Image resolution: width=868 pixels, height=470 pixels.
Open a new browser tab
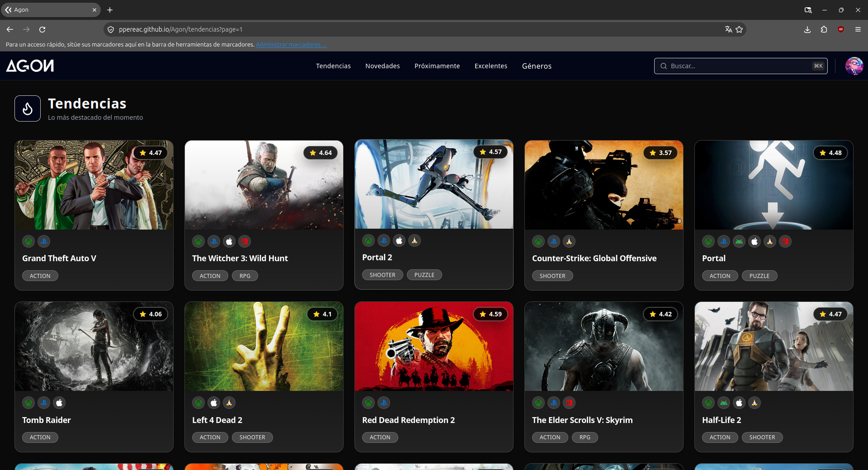pos(110,9)
